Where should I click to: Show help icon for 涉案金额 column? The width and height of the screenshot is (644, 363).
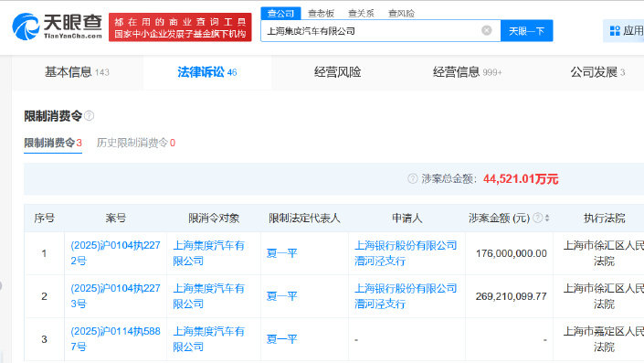tap(538, 218)
